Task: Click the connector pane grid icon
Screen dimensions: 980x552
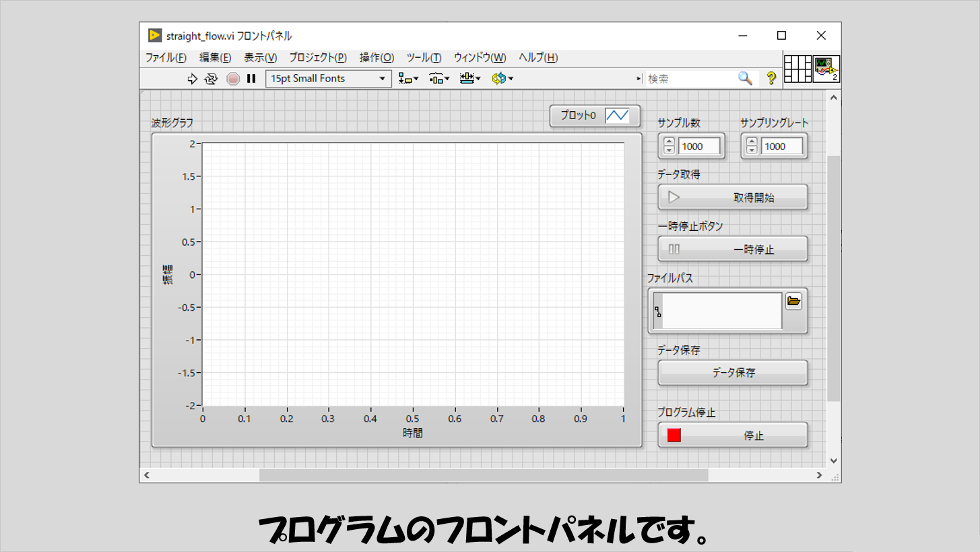Action: pyautogui.click(x=797, y=69)
